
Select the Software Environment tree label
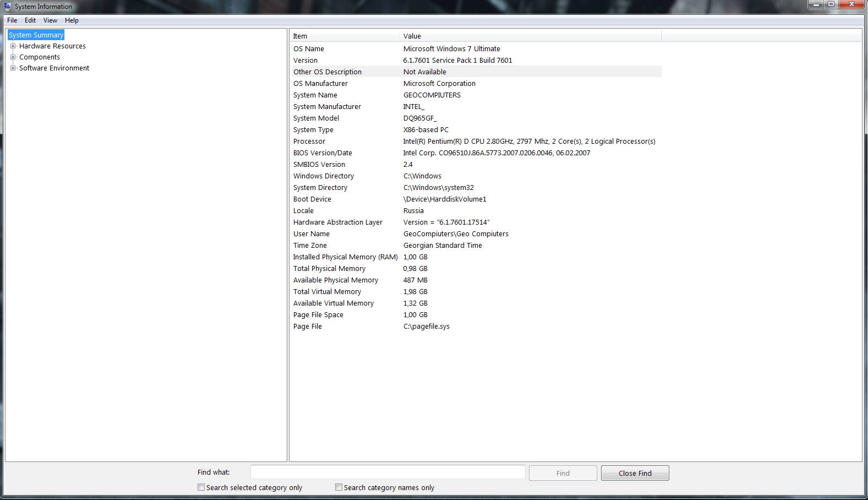[54, 68]
